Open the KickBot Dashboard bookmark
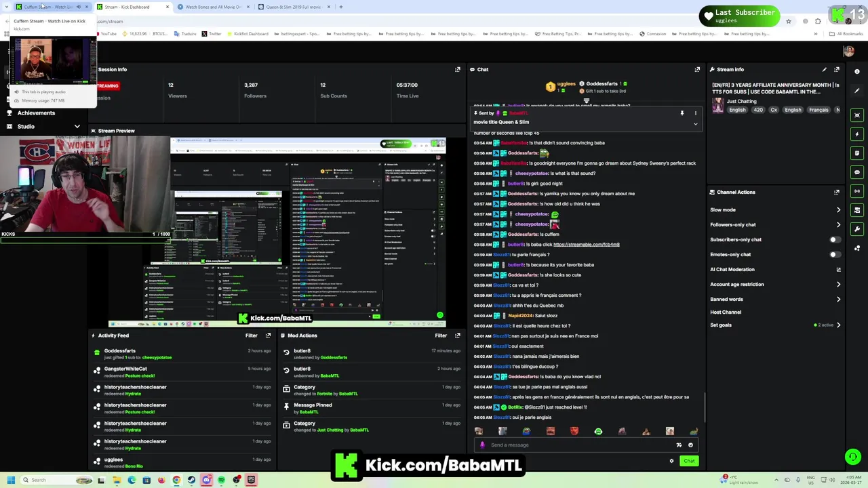 [247, 34]
